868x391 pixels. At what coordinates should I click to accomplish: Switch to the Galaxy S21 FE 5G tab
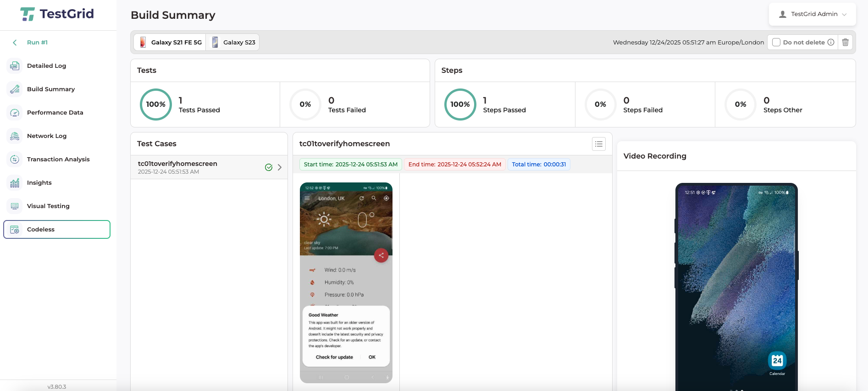(x=170, y=42)
